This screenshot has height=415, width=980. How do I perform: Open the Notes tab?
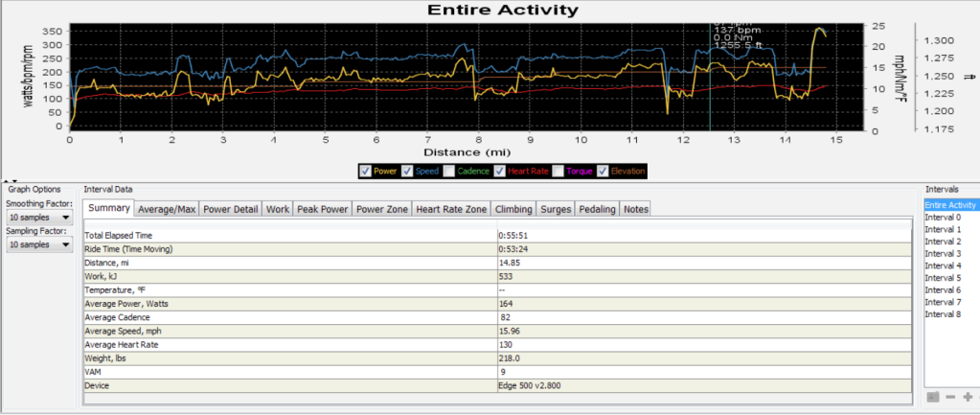click(636, 209)
